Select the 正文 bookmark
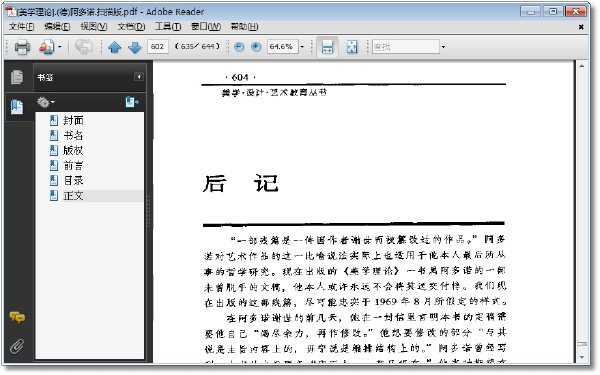This screenshot has height=375, width=600. [73, 196]
